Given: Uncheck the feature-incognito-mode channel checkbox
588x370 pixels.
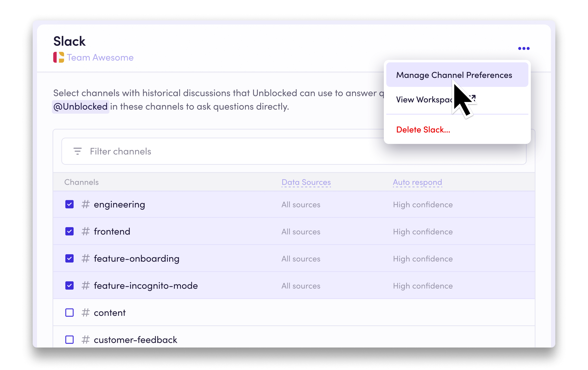Looking at the screenshot, I should tap(70, 285).
